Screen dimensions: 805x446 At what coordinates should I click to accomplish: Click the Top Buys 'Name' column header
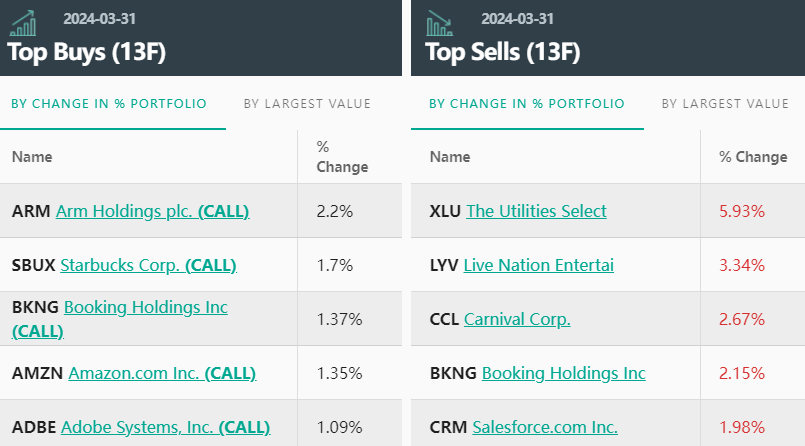[x=32, y=157]
